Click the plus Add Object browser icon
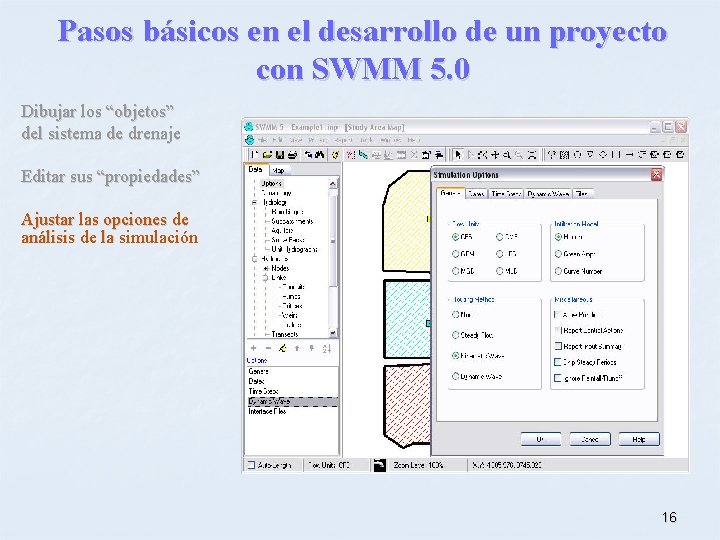720x540 pixels. (253, 348)
